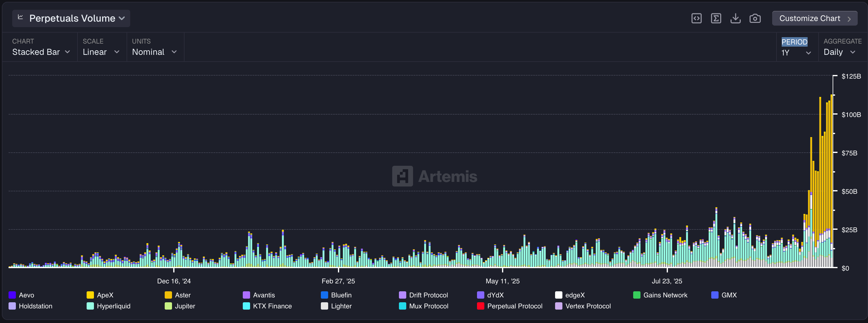Screen dimensions: 868x323
Task: Toggle Aster series in legend
Action: tap(178, 295)
